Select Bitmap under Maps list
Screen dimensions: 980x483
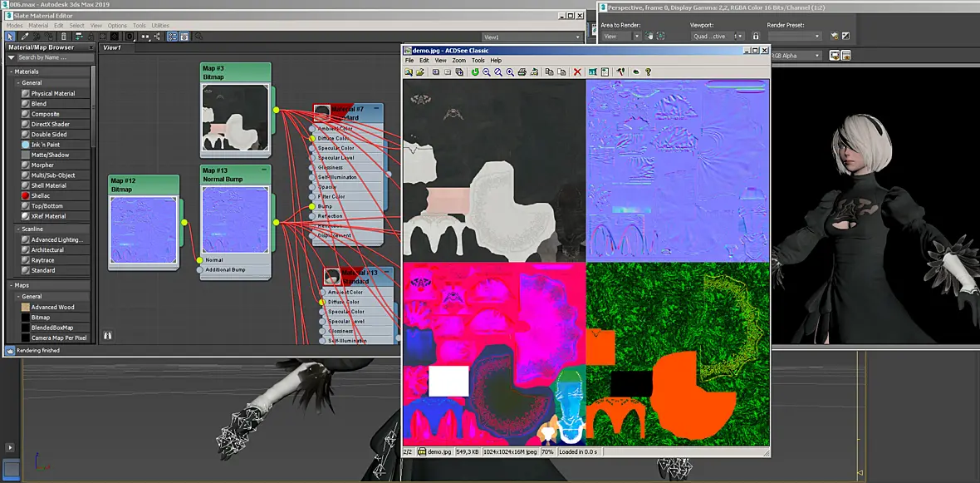click(41, 318)
